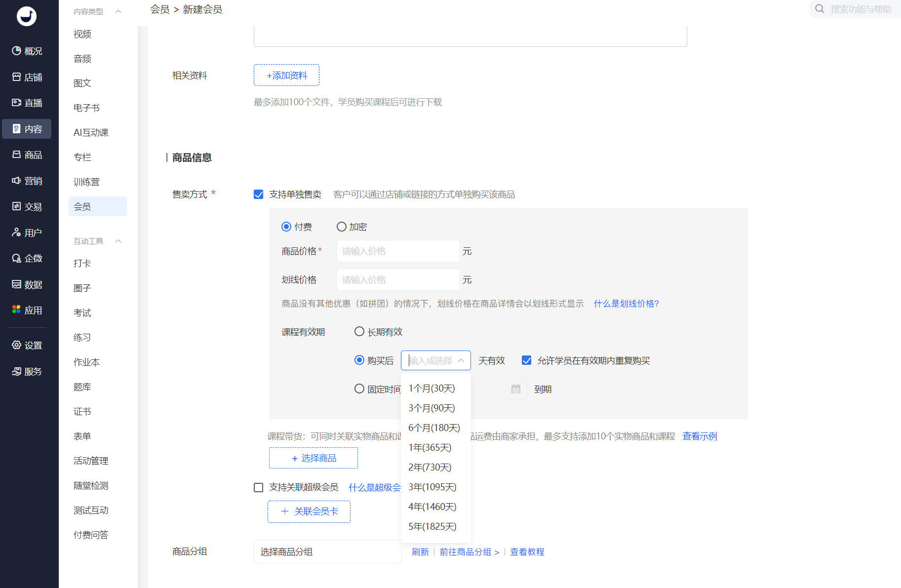Collapse the 内容类型 section chevron

tap(118, 11)
